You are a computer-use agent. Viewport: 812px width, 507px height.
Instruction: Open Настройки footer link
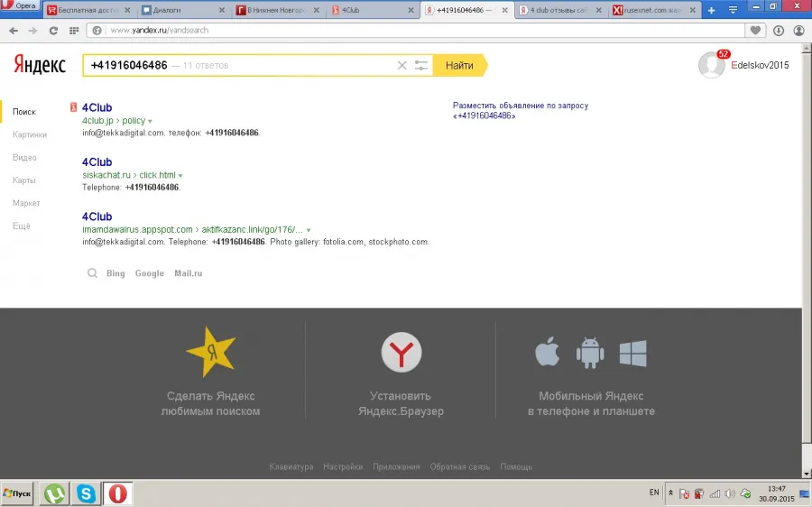tap(343, 467)
